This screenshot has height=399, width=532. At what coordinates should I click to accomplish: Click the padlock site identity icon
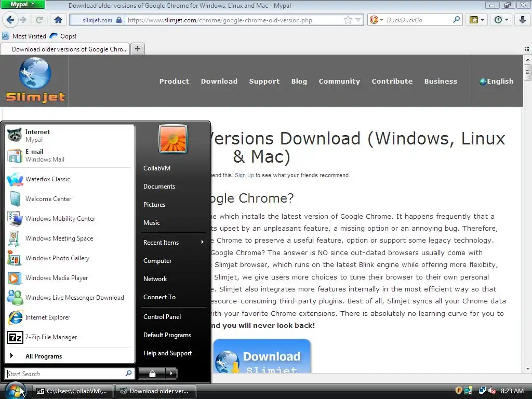tap(119, 20)
